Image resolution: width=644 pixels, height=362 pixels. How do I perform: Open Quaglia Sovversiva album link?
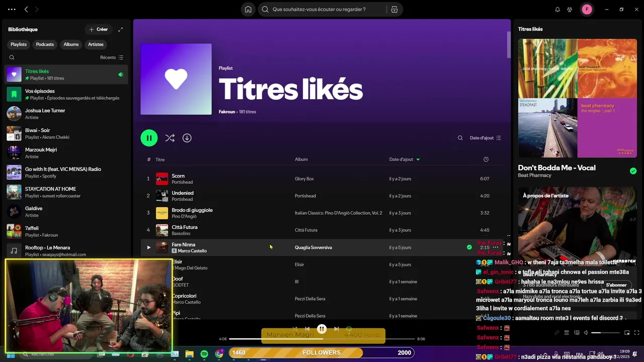tap(313, 247)
